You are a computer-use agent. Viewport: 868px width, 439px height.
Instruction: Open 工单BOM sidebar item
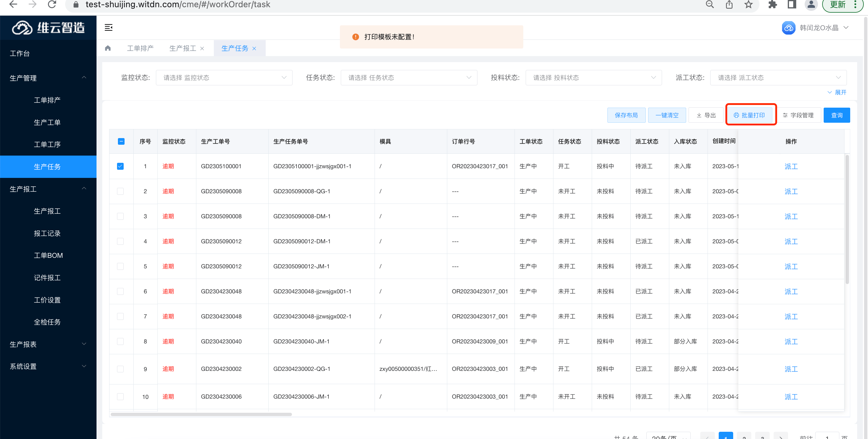[x=48, y=255]
